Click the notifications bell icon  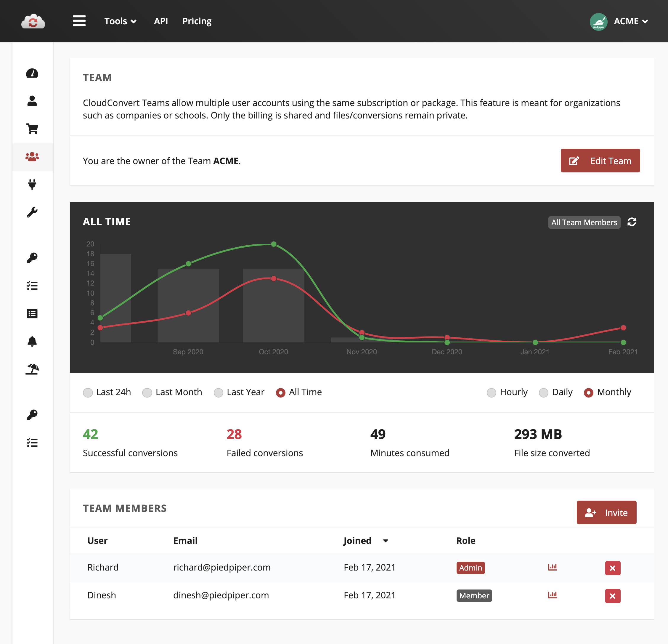32,342
